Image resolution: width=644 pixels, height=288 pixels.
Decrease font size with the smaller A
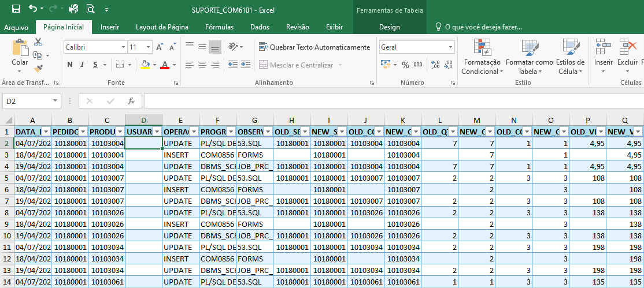click(172, 47)
